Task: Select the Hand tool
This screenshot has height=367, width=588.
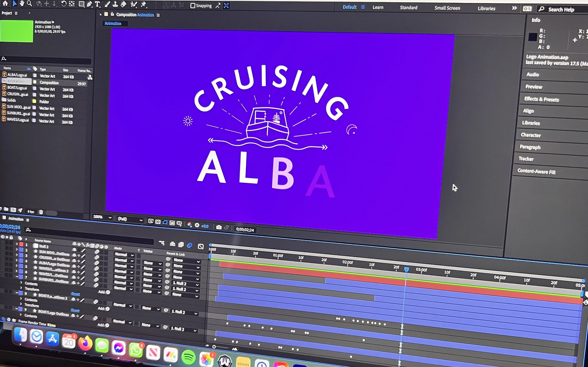Action: point(22,3)
